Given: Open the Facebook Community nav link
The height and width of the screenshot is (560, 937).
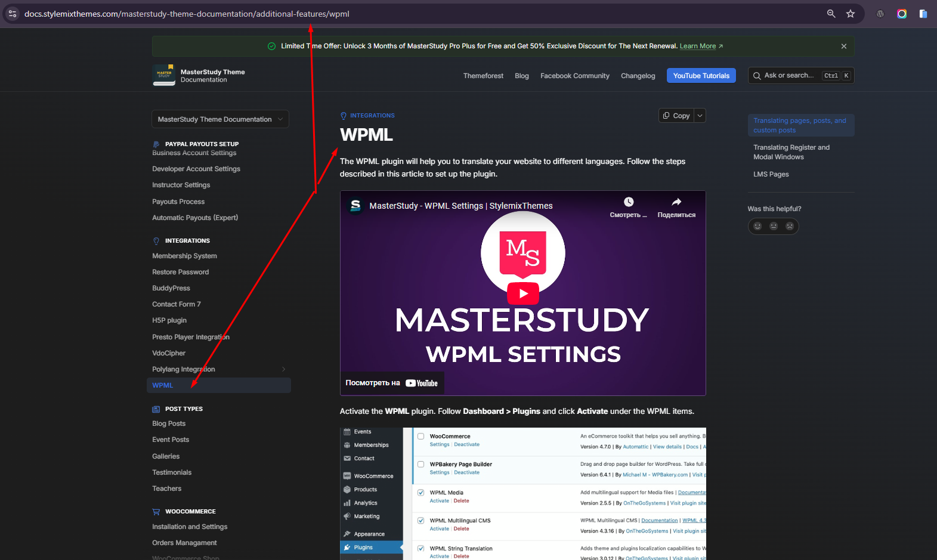Looking at the screenshot, I should [575, 76].
